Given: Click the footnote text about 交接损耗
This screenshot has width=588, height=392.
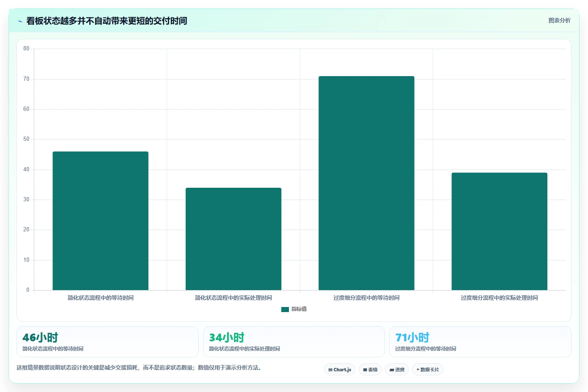Looking at the screenshot, I should coord(139,368).
